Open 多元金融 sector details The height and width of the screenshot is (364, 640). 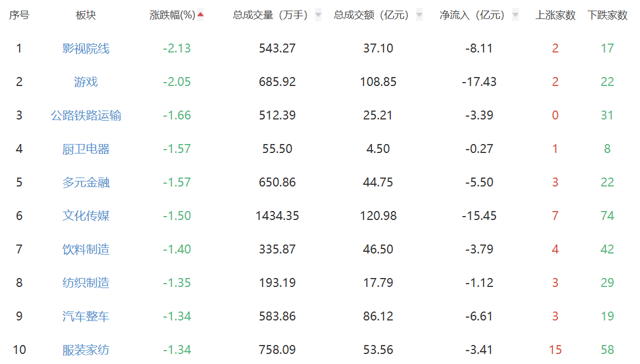coord(85,183)
